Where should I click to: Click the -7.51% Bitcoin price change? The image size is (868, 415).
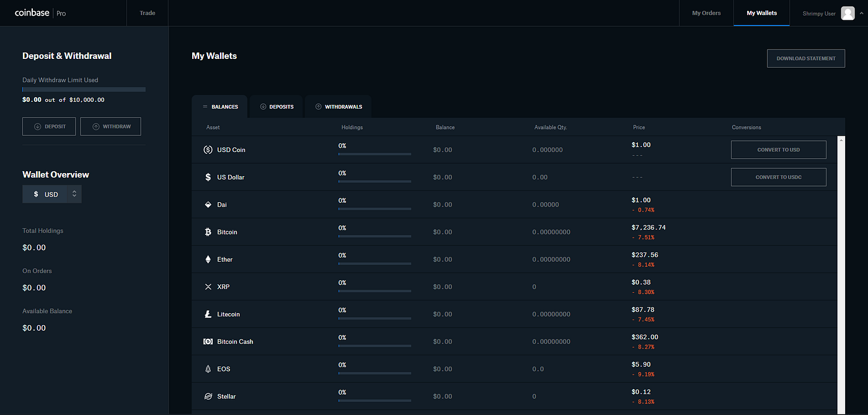click(x=643, y=238)
